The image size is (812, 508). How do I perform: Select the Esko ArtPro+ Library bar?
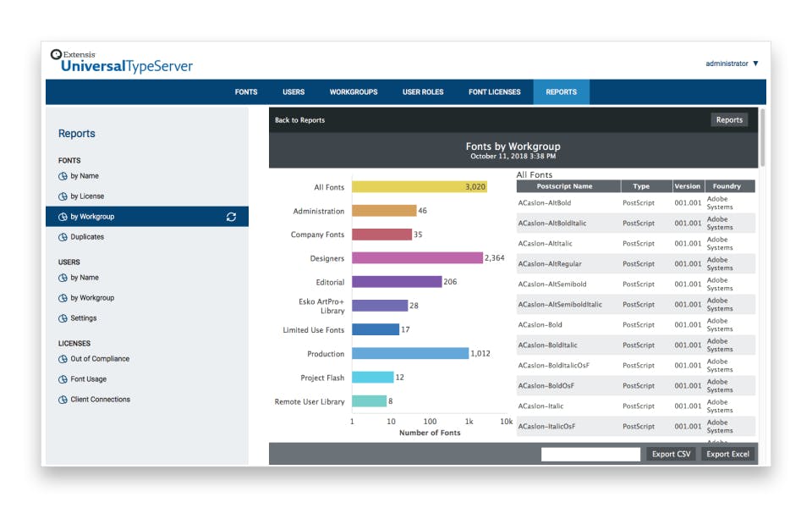(x=380, y=306)
